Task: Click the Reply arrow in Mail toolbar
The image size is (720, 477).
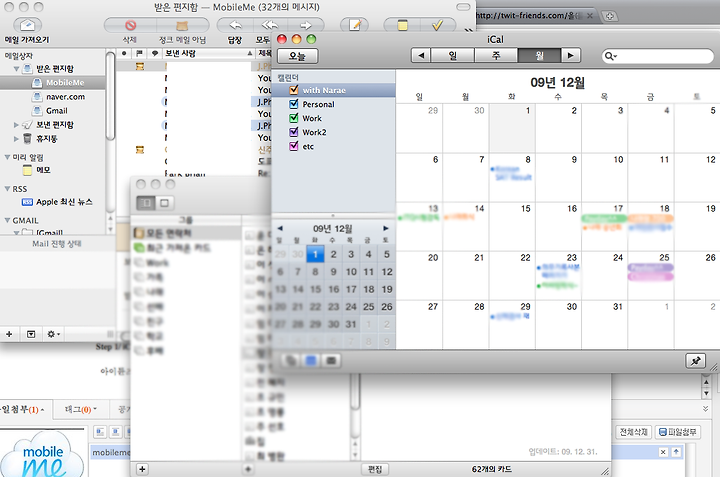Action: [235, 25]
